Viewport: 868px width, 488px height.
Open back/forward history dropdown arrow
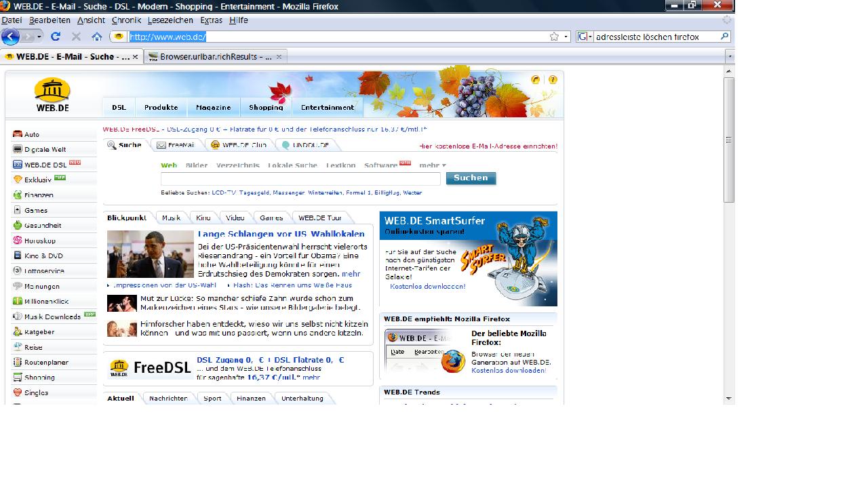(39, 37)
